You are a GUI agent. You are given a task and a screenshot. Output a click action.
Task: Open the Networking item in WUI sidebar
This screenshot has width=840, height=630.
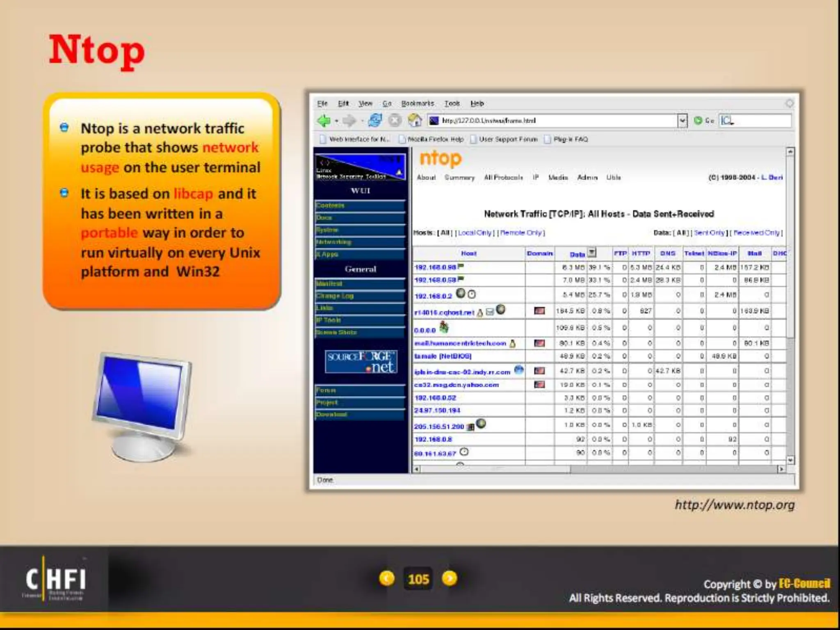coord(360,242)
